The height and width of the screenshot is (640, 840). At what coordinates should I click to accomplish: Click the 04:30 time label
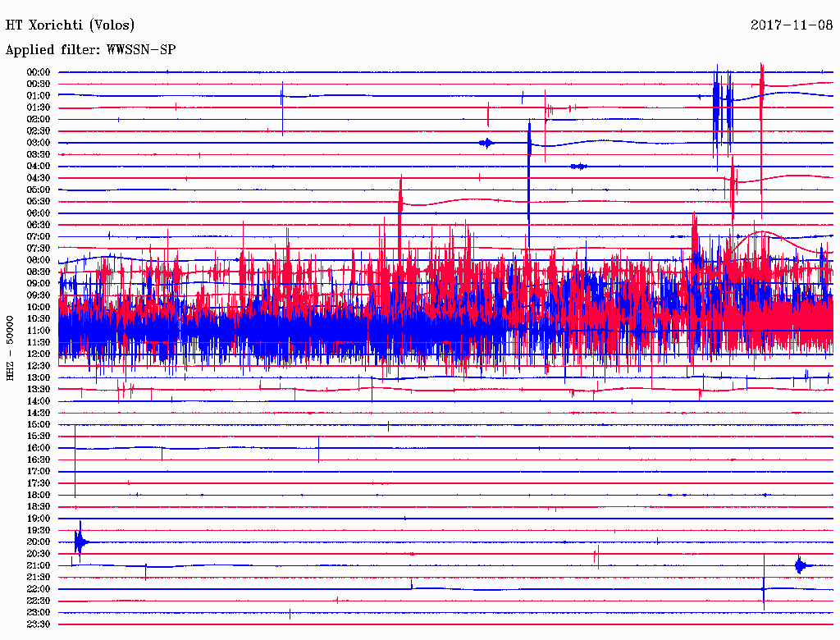point(39,178)
